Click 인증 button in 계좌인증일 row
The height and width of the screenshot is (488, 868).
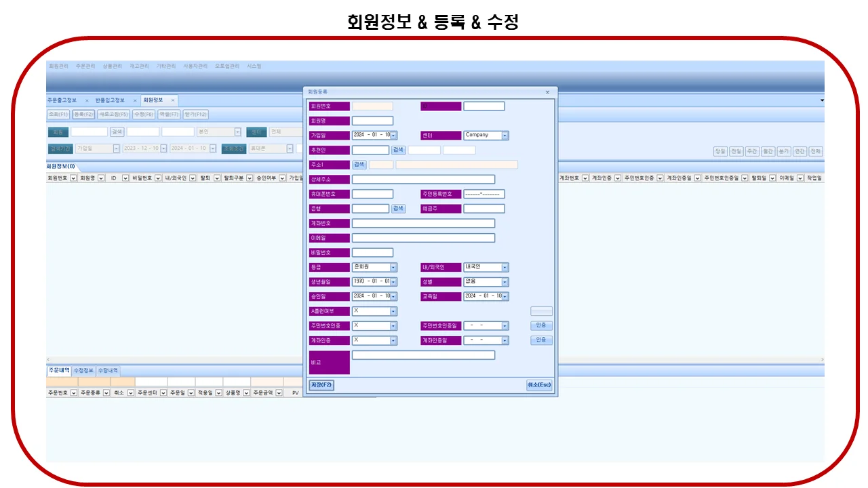541,340
